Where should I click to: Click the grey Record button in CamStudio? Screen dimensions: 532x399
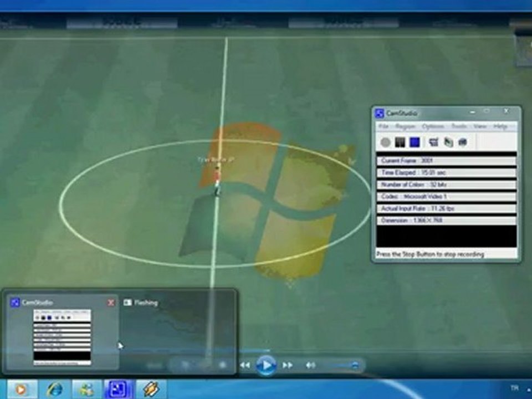[x=385, y=142]
